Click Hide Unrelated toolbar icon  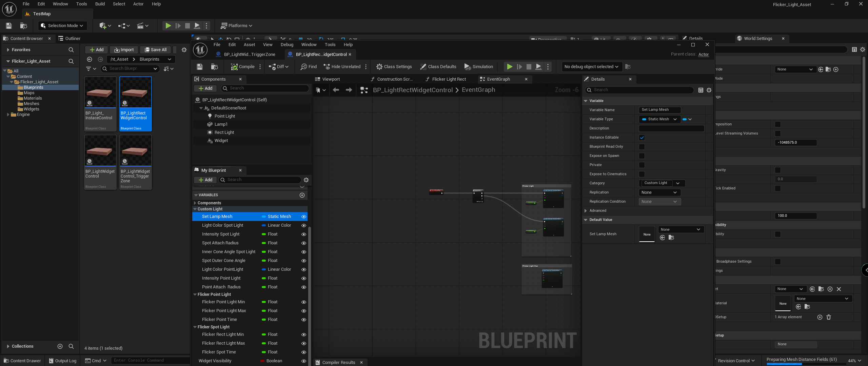(x=327, y=67)
